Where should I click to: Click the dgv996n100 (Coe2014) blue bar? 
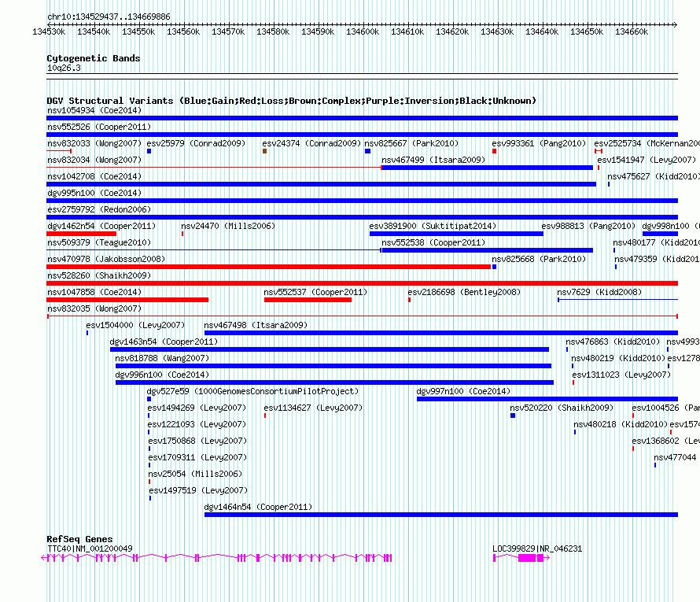pyautogui.click(x=335, y=382)
